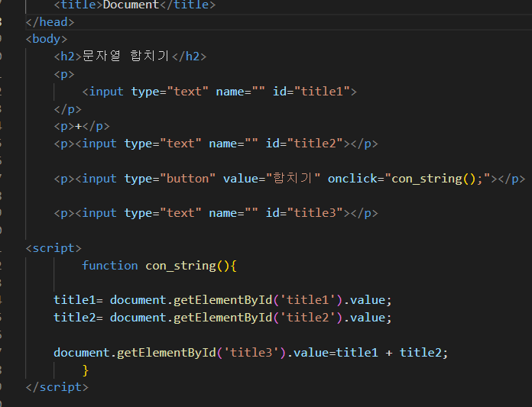Click id value "title3" in input tag
Screen dimensions: 532x407
[315, 213]
